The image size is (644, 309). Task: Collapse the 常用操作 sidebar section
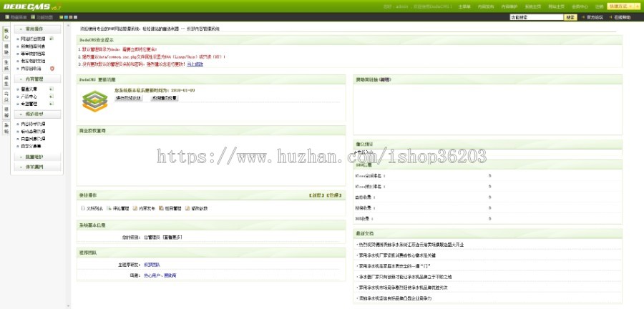coord(34,28)
